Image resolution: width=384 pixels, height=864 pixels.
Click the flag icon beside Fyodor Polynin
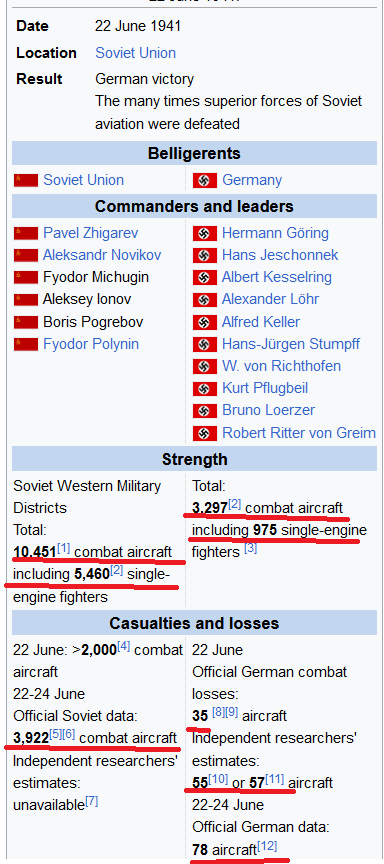(26, 344)
